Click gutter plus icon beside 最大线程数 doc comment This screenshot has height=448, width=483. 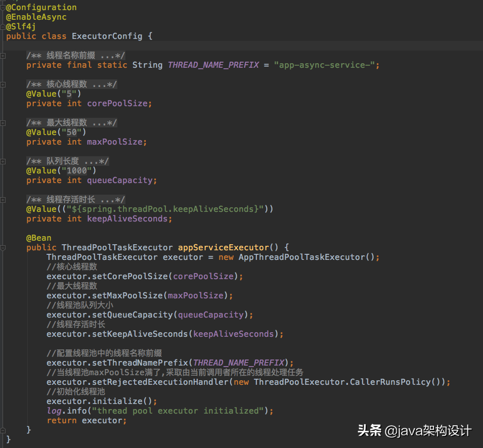point(3,123)
